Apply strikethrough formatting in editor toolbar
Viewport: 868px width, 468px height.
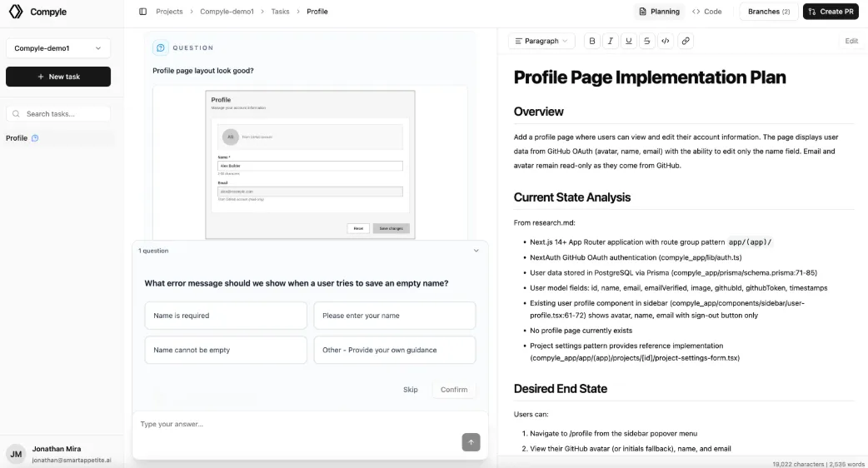pyautogui.click(x=646, y=41)
